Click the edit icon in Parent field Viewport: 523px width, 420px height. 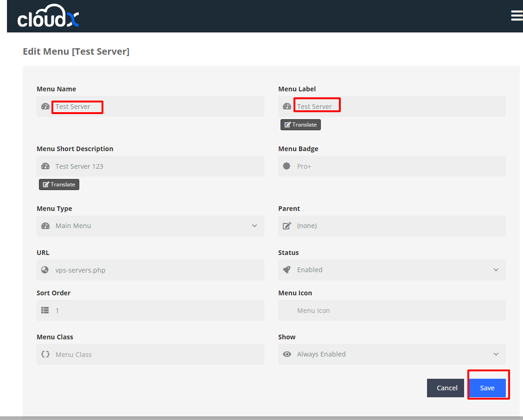click(287, 226)
